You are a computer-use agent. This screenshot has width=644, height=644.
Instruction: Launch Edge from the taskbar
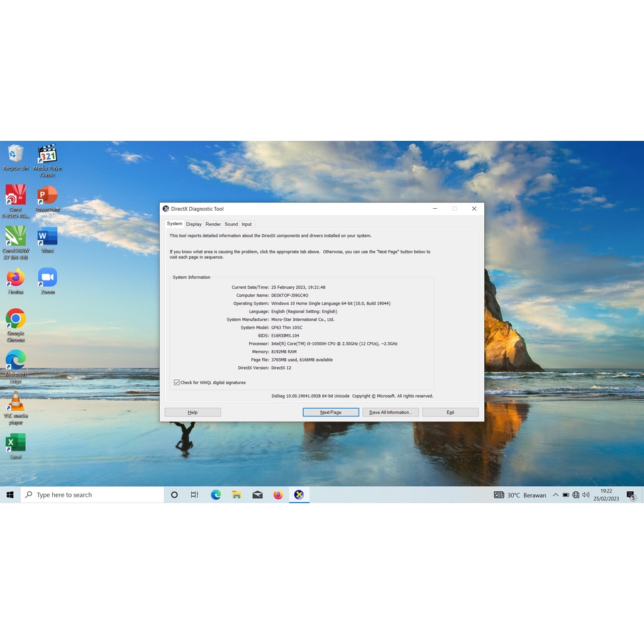[216, 495]
